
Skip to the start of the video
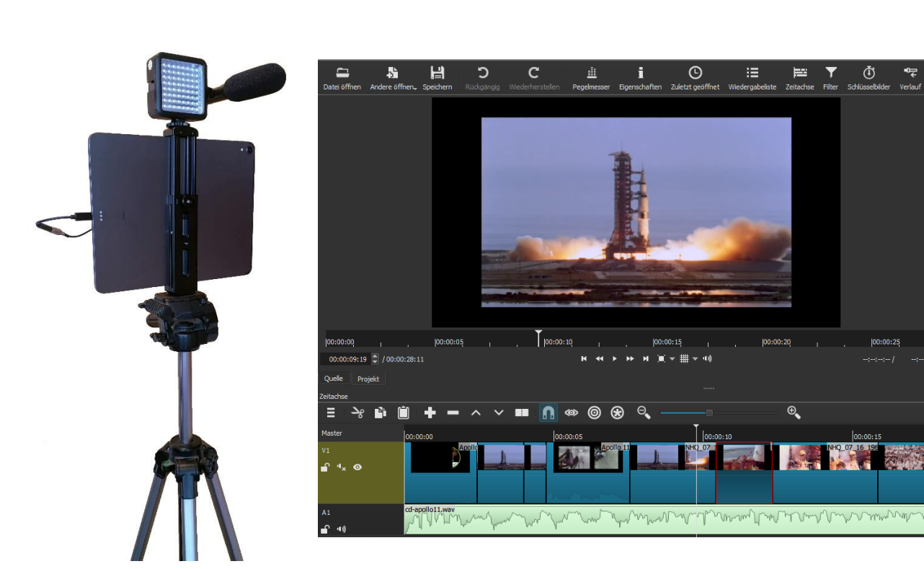tap(584, 358)
